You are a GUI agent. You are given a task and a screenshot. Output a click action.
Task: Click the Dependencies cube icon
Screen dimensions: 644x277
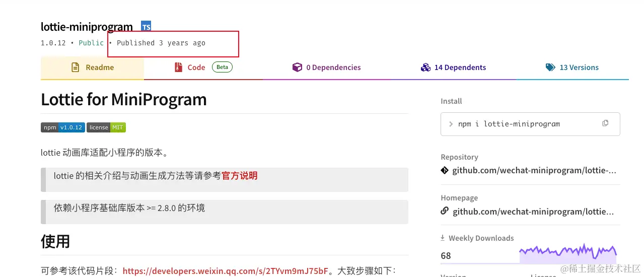tap(297, 67)
